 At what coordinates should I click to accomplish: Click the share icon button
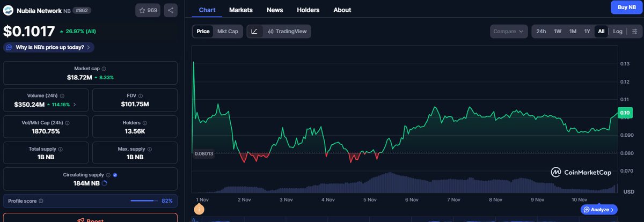pos(171,10)
